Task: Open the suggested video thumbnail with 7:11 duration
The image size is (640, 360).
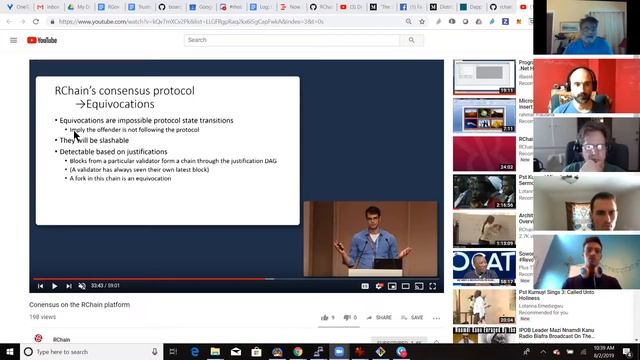Action: pyautogui.click(x=484, y=115)
